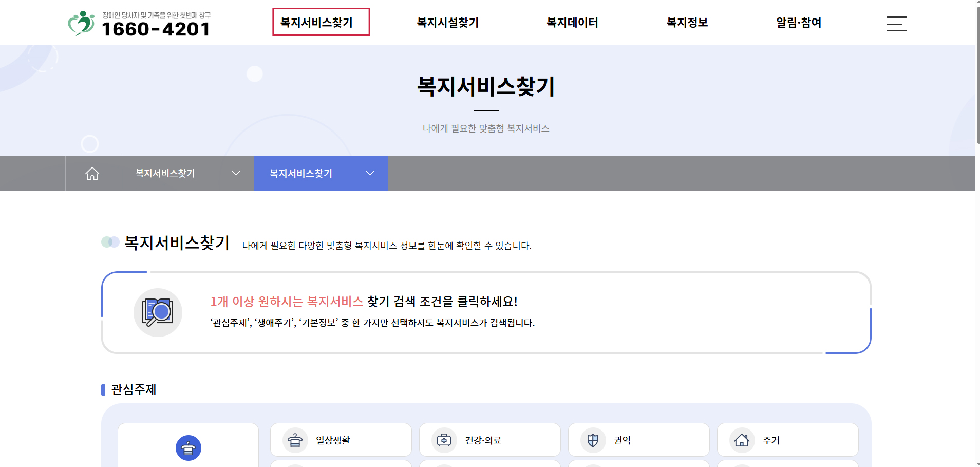
Task: Click the blue circular hanger icon
Action: click(x=189, y=448)
